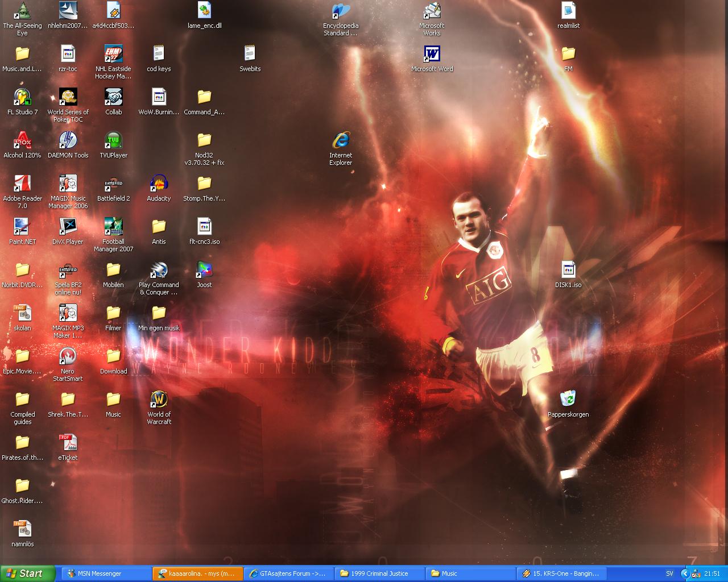728x582 pixels.
Task: Open Collab shortcut icon
Action: 113,98
